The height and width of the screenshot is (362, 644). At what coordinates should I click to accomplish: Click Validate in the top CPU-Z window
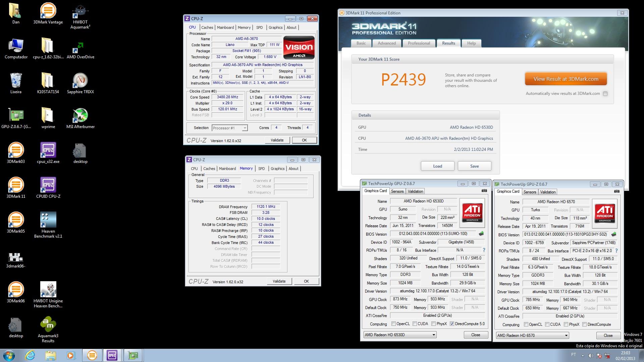click(x=277, y=140)
